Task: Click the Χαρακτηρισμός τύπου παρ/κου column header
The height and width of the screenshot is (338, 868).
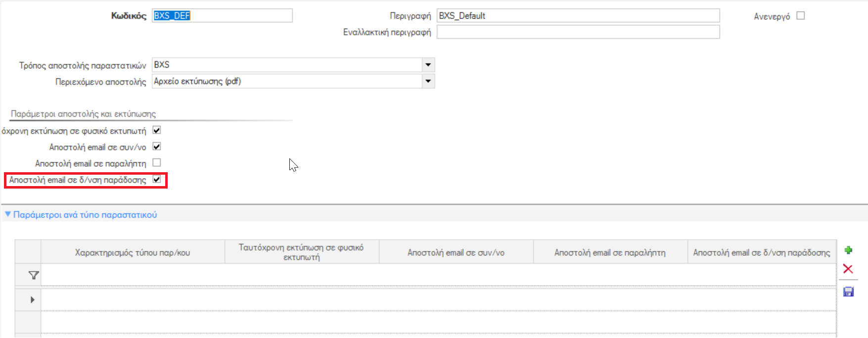Action: tap(133, 252)
